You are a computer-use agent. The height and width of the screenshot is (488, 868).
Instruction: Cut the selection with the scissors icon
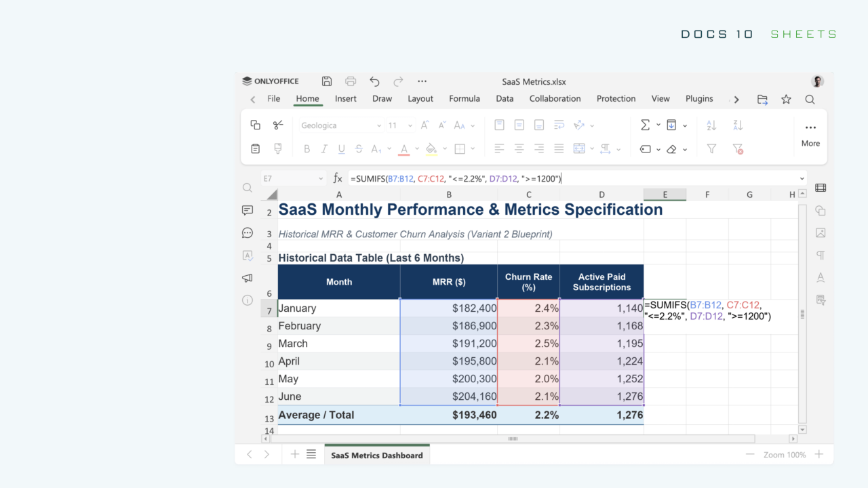coord(278,125)
